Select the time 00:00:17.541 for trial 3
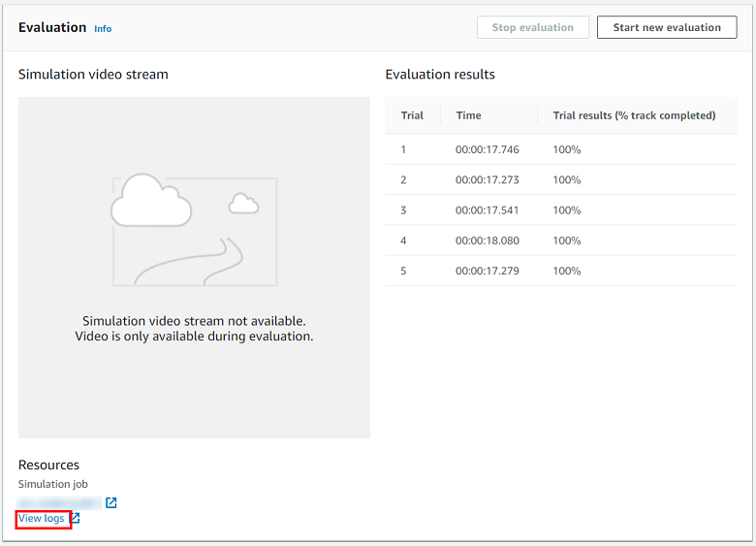 click(x=488, y=210)
